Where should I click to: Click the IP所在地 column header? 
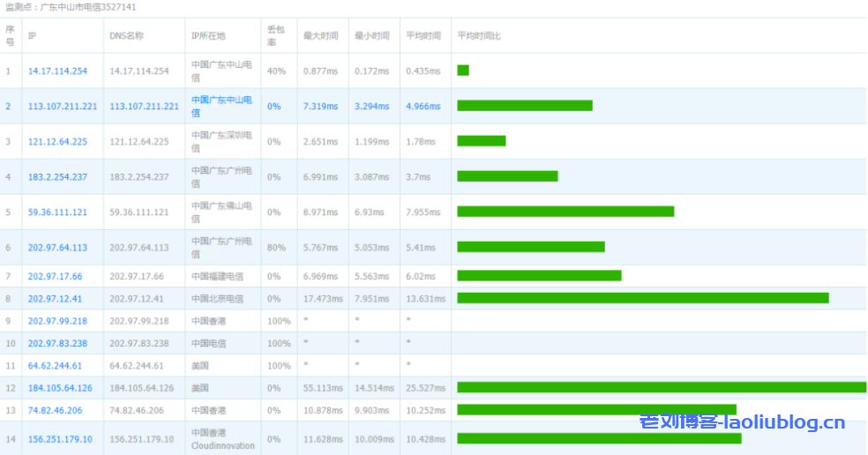coord(208,36)
